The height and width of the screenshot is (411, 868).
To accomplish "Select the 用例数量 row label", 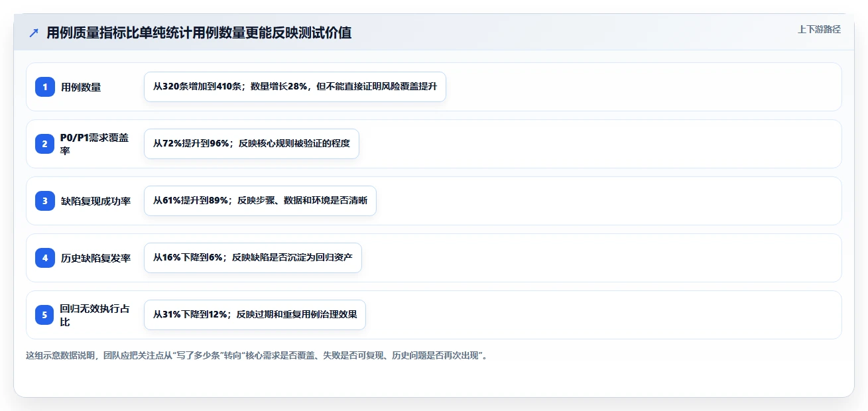I will point(81,87).
